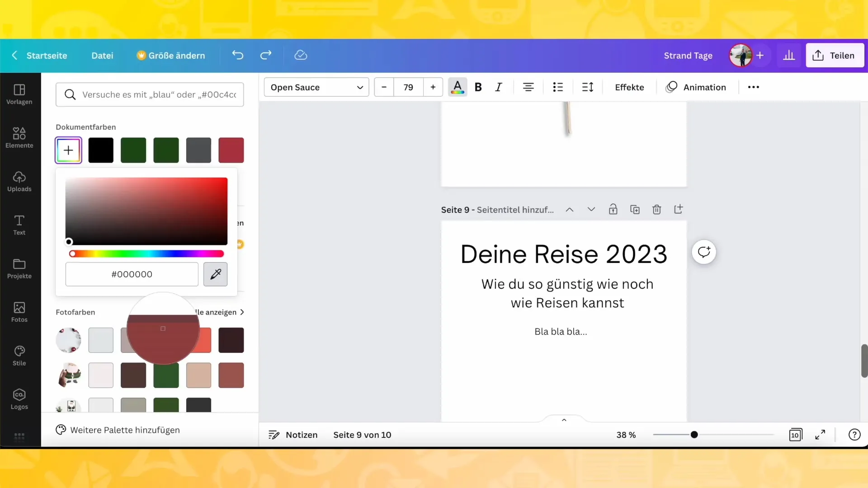
Task: Open the Notizen panel
Action: [293, 435]
